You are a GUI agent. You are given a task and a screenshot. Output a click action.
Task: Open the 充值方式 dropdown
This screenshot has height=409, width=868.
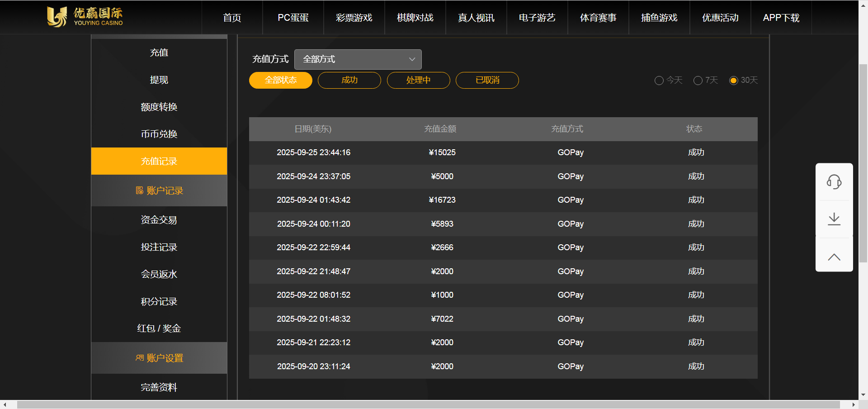pos(358,59)
